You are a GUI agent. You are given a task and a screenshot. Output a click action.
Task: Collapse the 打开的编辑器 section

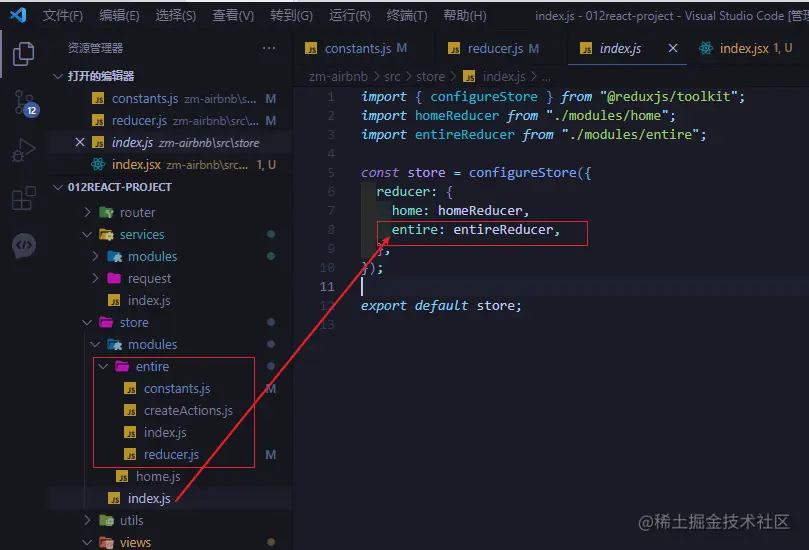[58, 76]
